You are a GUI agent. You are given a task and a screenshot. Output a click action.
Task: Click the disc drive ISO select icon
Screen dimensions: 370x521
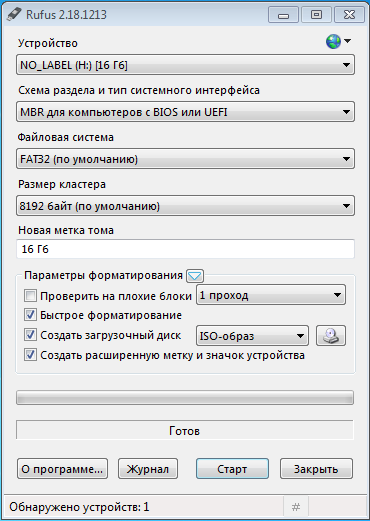[x=331, y=336]
